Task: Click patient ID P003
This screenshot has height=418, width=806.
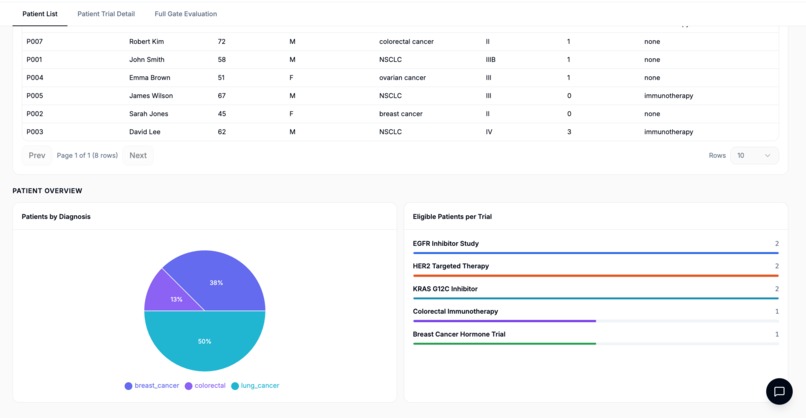Action: tap(35, 132)
